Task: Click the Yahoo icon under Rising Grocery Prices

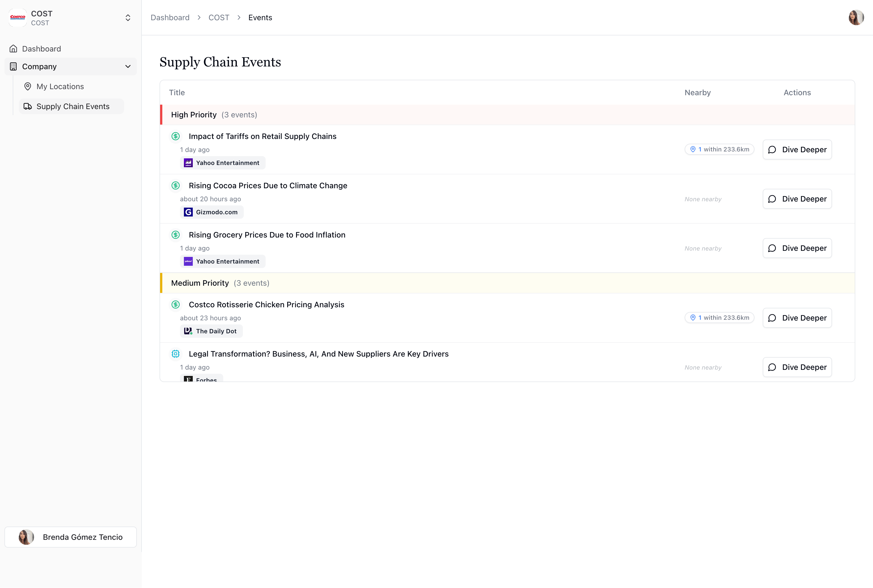Action: (188, 261)
